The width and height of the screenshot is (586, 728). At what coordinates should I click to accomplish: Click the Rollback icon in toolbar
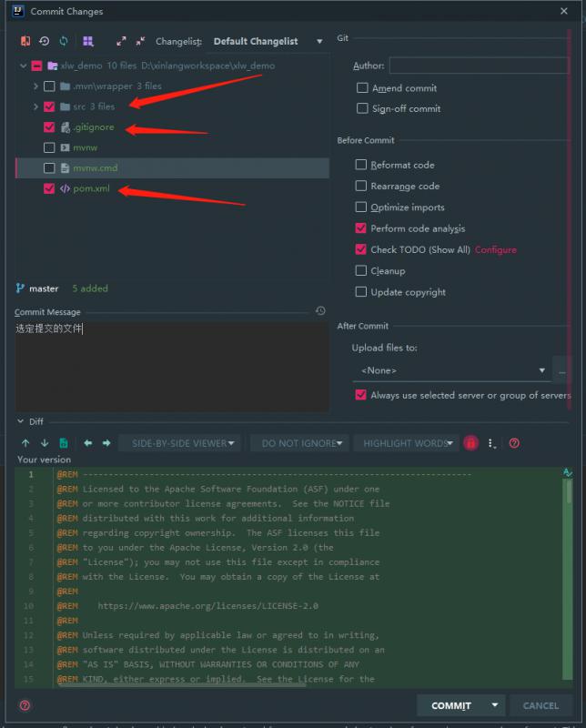pyautogui.click(x=45, y=41)
